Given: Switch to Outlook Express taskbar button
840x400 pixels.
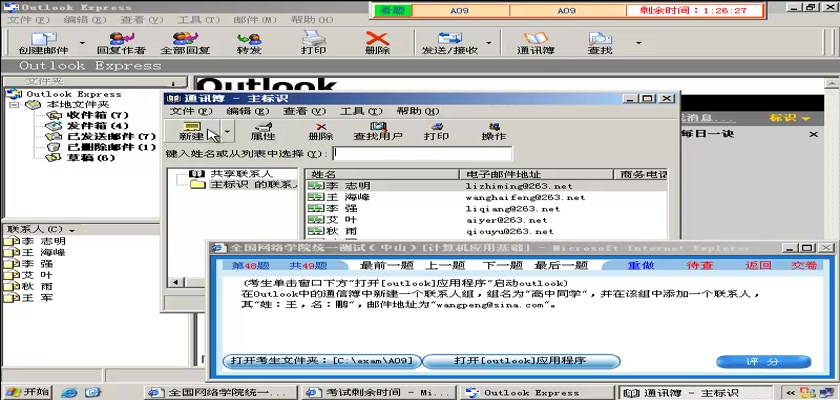Looking at the screenshot, I should [538, 393].
